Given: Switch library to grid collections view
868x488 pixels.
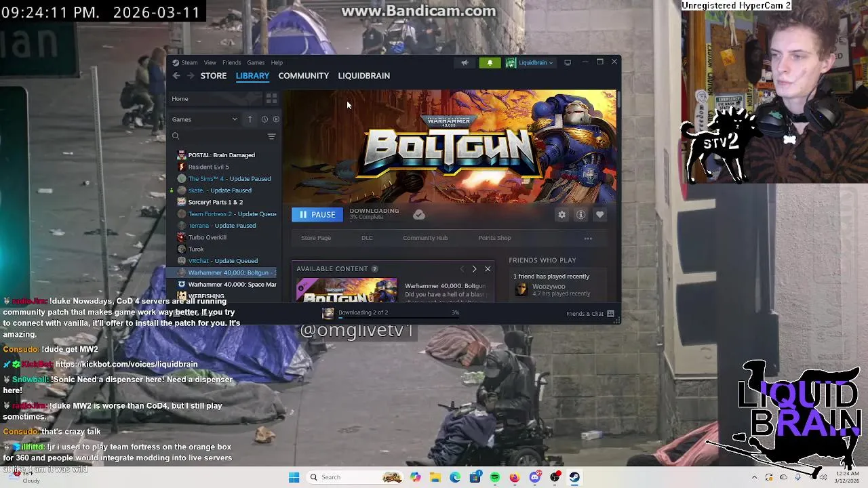Looking at the screenshot, I should coord(271,99).
